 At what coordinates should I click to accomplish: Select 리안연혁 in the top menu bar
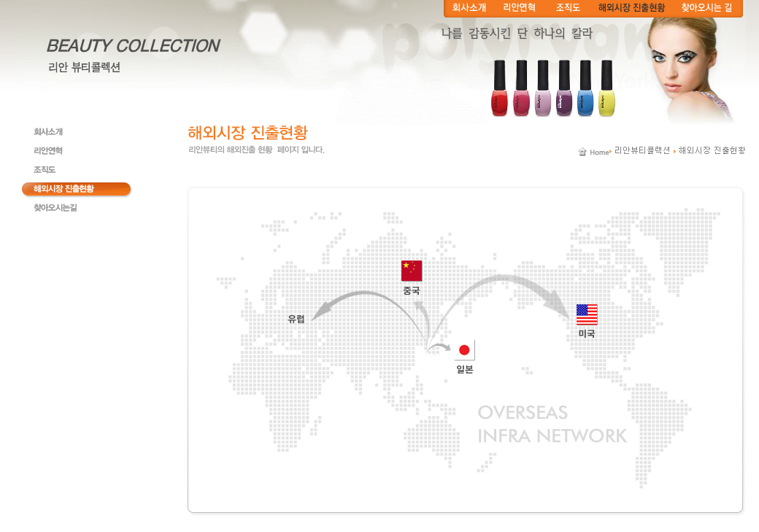point(519,8)
